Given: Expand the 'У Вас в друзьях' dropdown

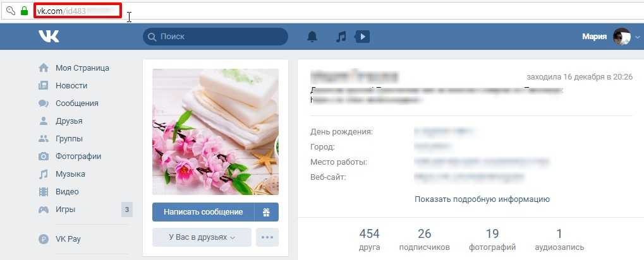Looking at the screenshot, I should pyautogui.click(x=202, y=237).
